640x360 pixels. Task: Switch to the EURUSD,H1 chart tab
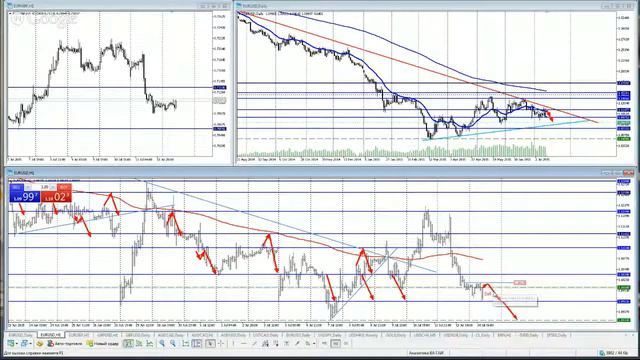click(50, 335)
